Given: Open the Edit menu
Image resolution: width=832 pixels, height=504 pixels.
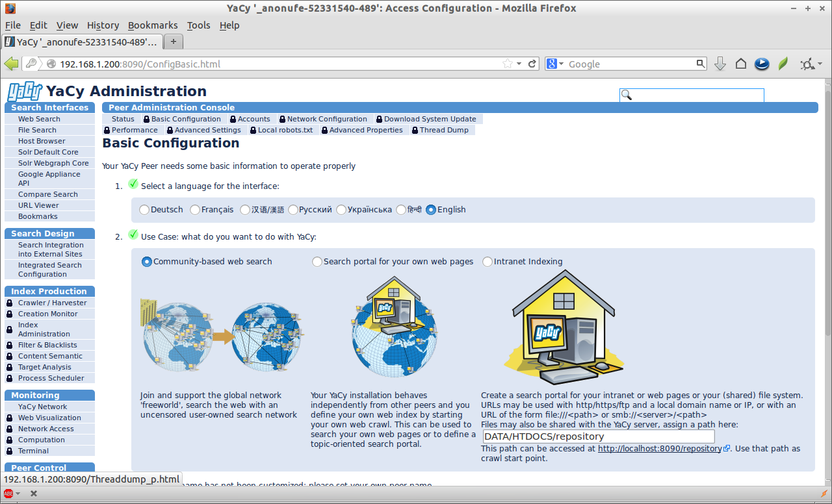Looking at the screenshot, I should (x=38, y=25).
